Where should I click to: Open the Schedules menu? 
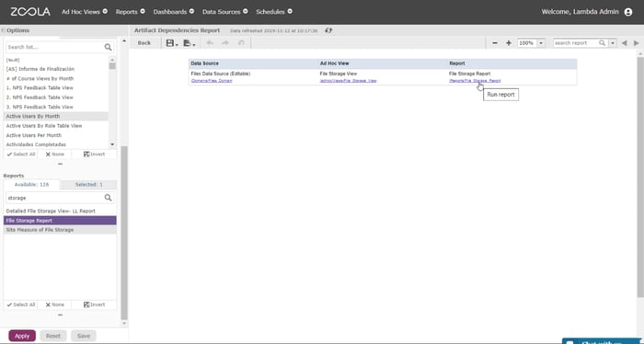274,12
